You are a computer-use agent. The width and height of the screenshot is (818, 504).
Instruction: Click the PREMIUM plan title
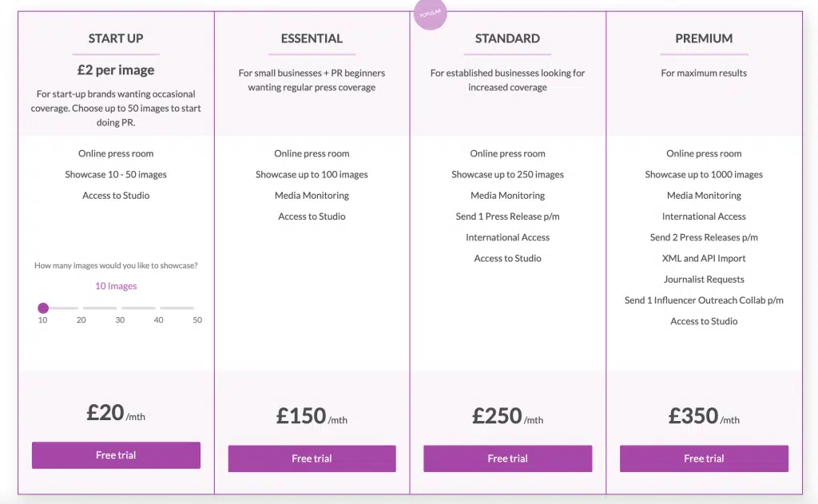click(x=704, y=38)
